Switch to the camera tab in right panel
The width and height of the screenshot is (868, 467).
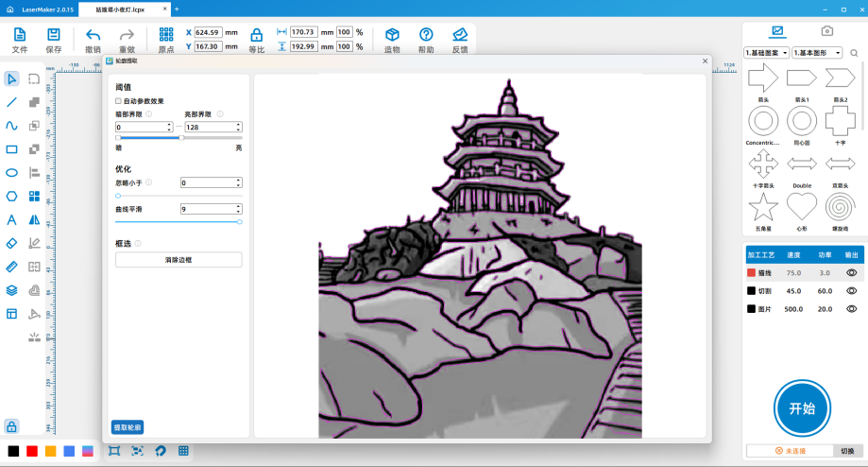point(826,31)
